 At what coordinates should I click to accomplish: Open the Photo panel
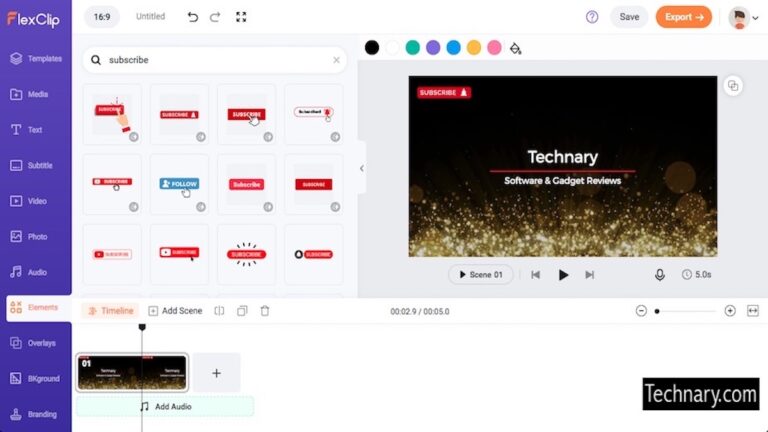pyautogui.click(x=29, y=237)
